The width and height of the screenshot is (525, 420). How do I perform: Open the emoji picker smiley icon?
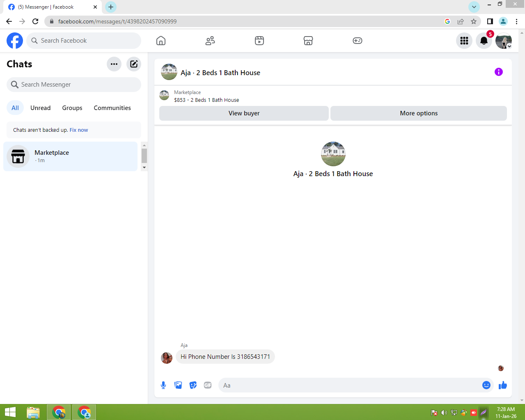click(x=486, y=385)
